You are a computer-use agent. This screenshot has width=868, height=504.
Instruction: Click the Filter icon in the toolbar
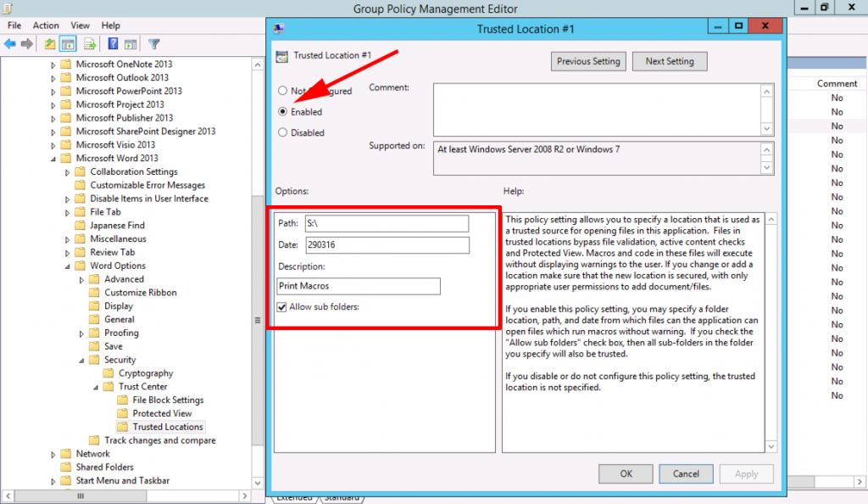pos(153,43)
